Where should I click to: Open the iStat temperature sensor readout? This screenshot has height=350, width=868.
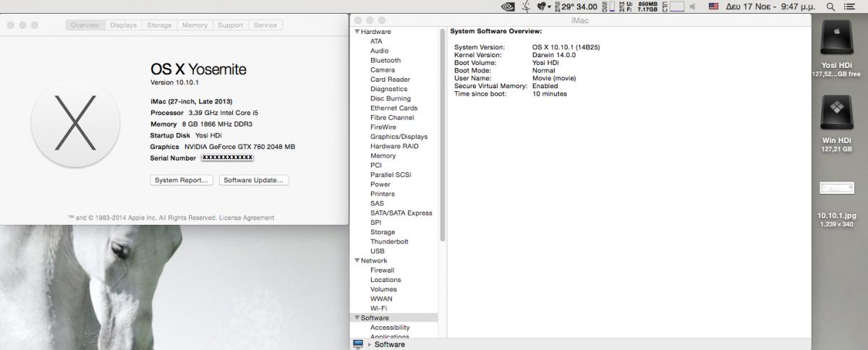coord(575,7)
